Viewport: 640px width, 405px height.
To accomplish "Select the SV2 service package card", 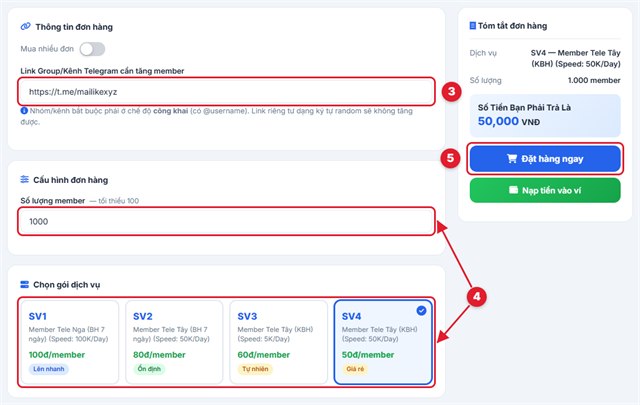I will pyautogui.click(x=174, y=342).
